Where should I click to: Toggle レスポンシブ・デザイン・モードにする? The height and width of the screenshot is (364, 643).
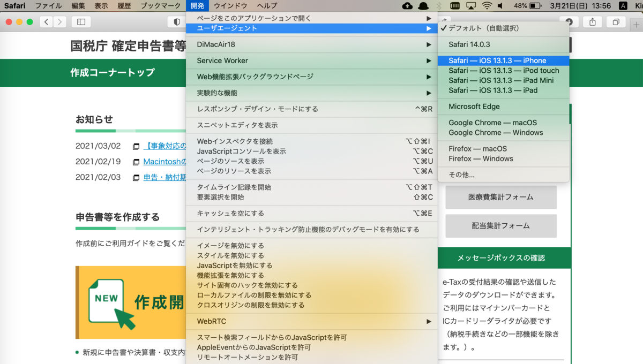[x=312, y=109]
